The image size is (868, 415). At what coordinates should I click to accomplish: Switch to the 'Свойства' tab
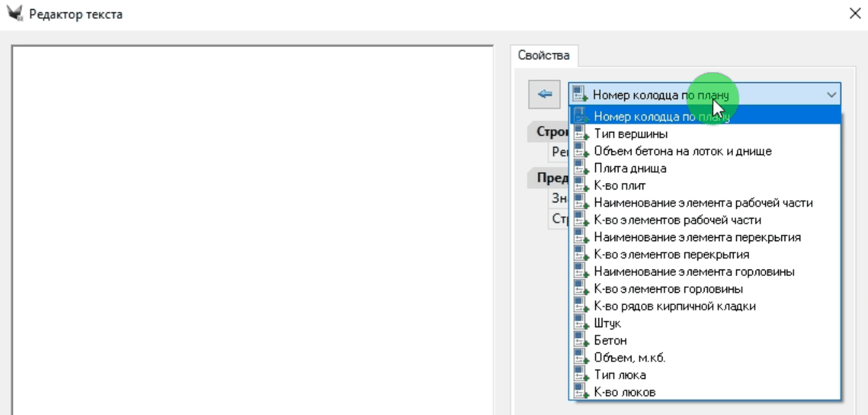click(544, 56)
